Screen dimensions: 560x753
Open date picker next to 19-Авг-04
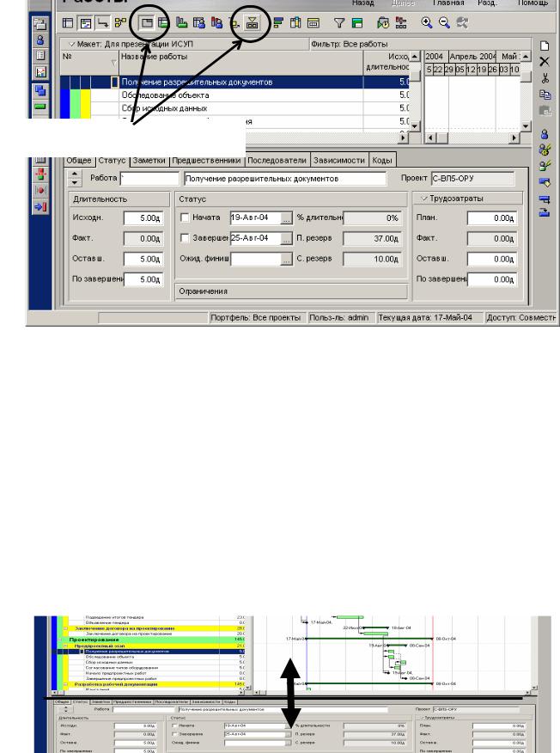[286, 218]
